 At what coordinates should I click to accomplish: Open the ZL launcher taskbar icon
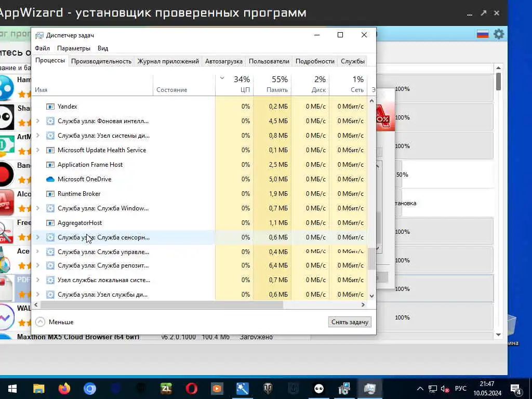tap(166, 389)
